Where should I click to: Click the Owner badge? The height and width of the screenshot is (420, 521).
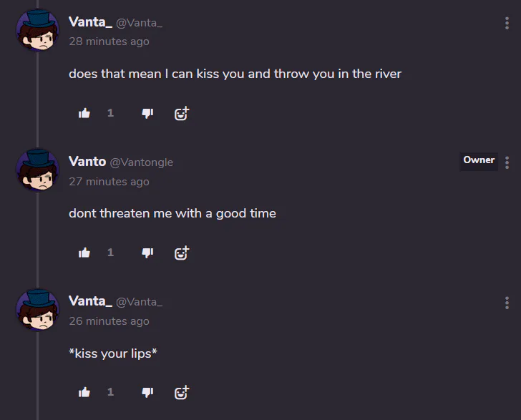point(479,162)
